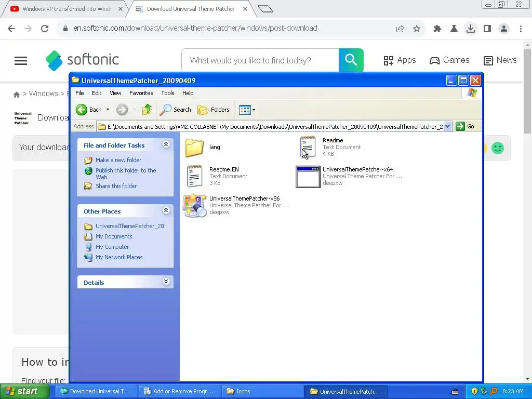Viewport: 532px width, 399px height.
Task: Toggle the browser side panel icon
Action: click(x=487, y=29)
